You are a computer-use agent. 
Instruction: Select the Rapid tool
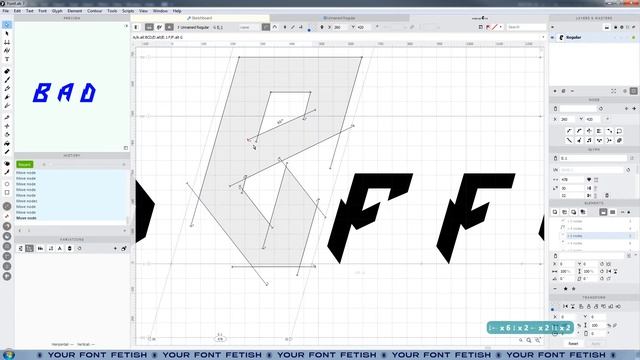pos(7,106)
